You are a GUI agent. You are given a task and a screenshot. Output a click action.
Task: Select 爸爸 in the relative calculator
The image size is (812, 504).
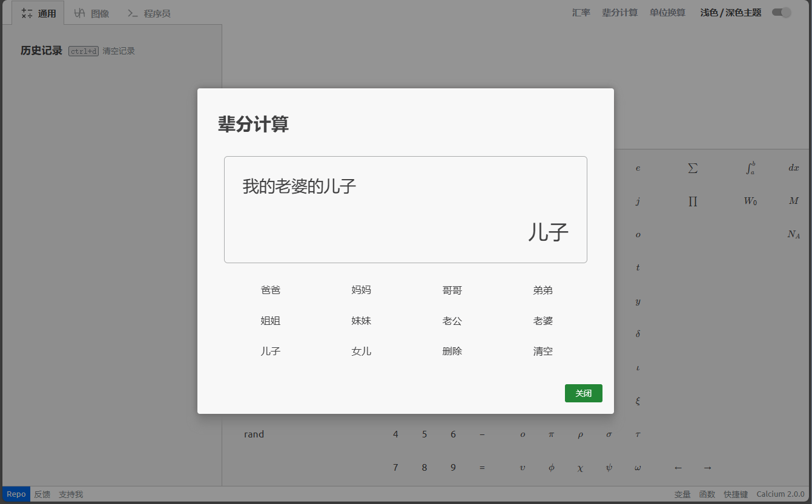tap(271, 290)
